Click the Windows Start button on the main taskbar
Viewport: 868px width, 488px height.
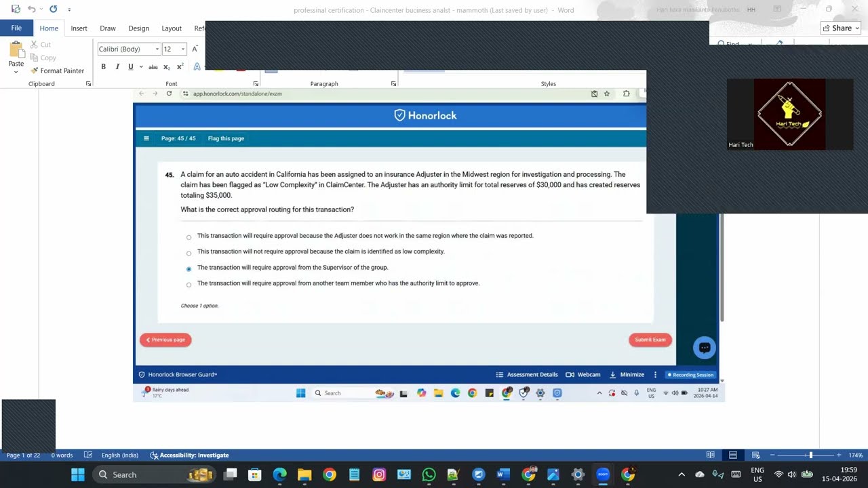[x=78, y=474]
